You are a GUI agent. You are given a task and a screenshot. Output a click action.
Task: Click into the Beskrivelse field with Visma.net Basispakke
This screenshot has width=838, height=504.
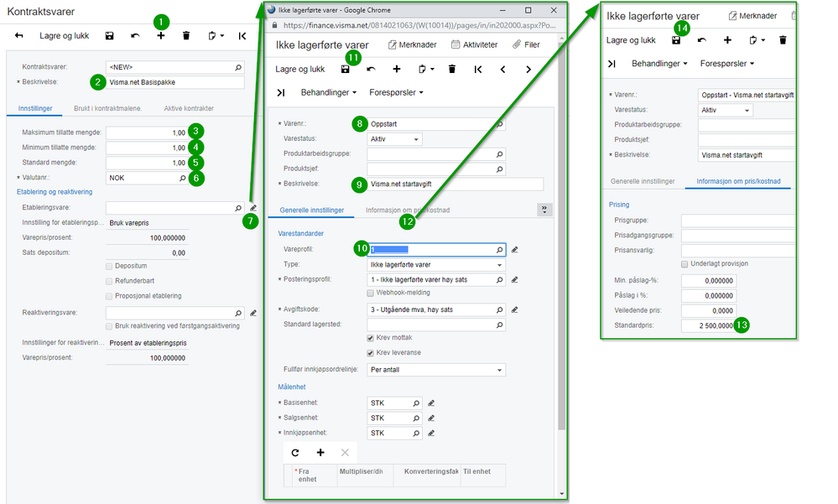174,82
